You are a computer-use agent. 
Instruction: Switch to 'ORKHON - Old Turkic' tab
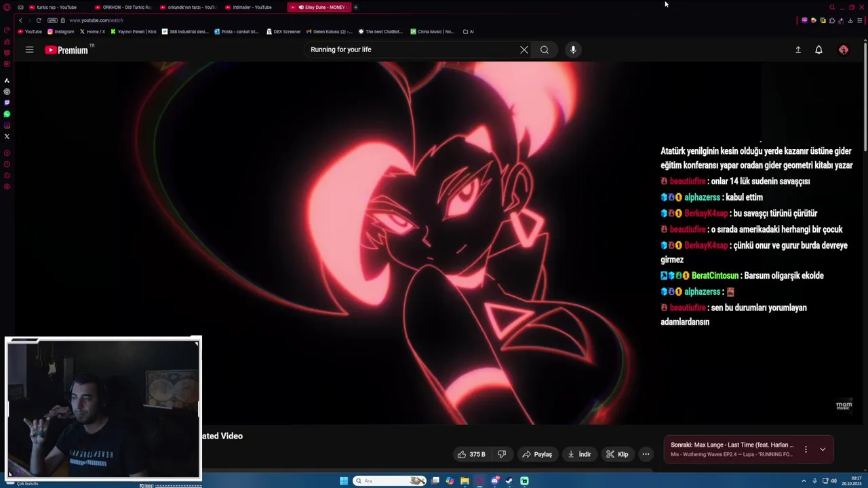(x=123, y=7)
